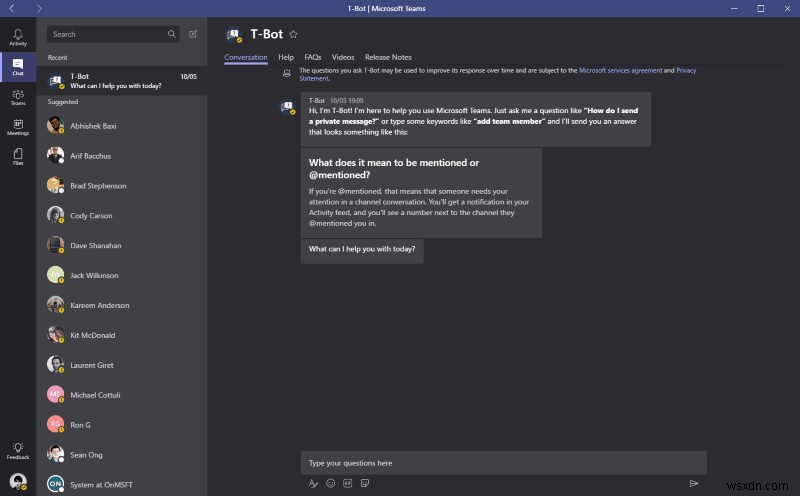The image size is (800, 496).
Task: Open chat with Jack Wilkinson
Action: click(122, 275)
